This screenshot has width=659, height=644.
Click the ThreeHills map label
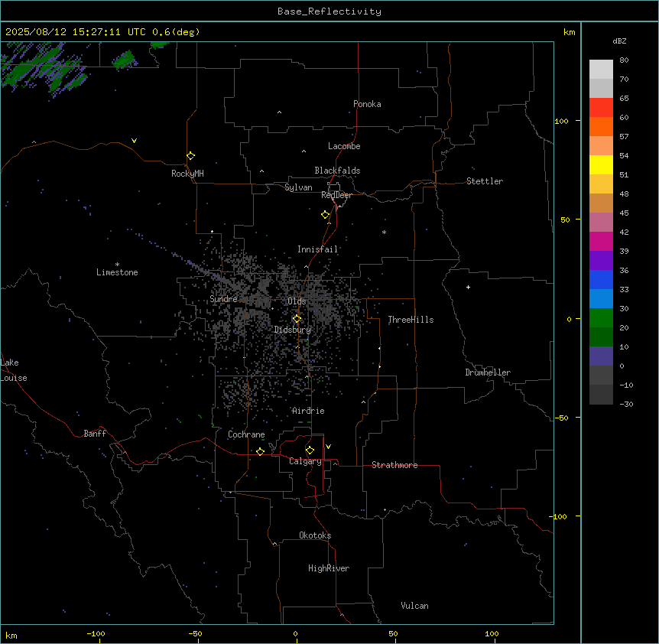pos(411,320)
